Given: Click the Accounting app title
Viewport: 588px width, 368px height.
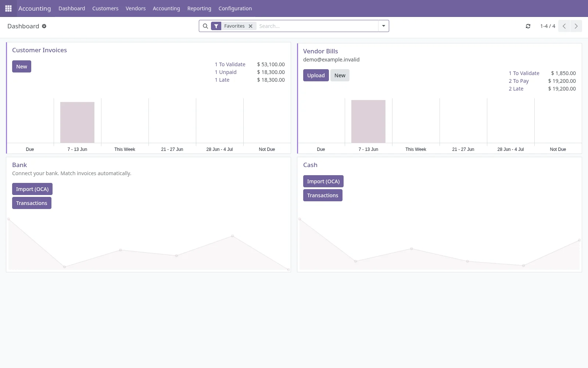Looking at the screenshot, I should coord(35,8).
